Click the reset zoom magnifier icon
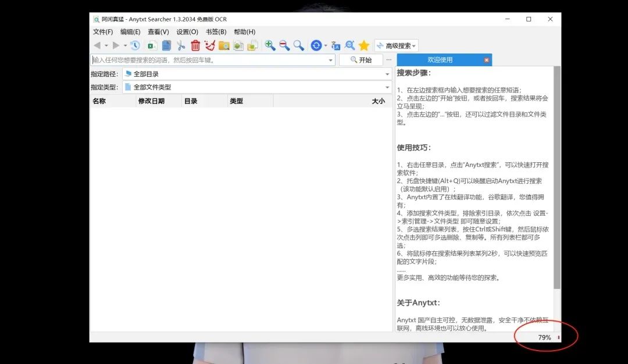 coord(299,45)
